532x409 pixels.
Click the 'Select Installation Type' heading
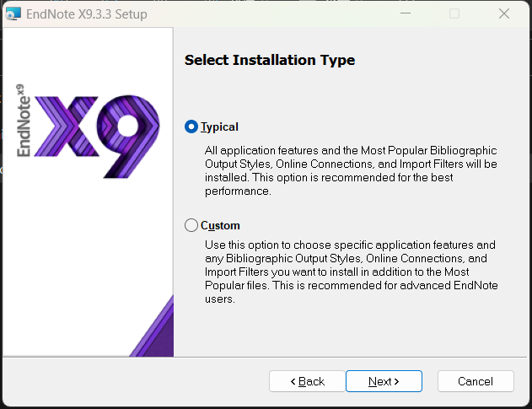[270, 60]
